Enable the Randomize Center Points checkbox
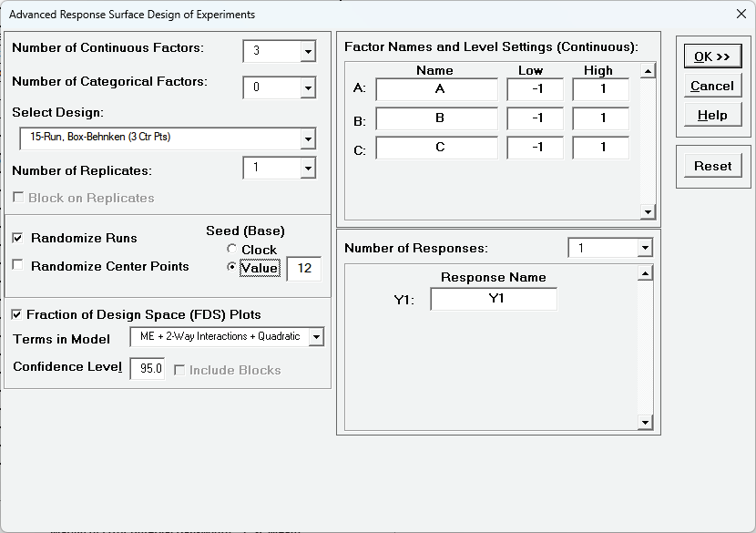This screenshot has height=533, width=756. (18, 266)
